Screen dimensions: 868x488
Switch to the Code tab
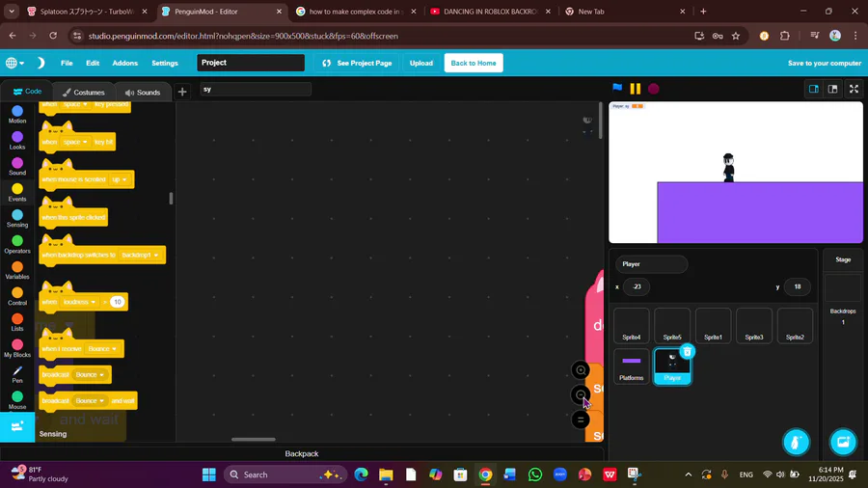27,92
